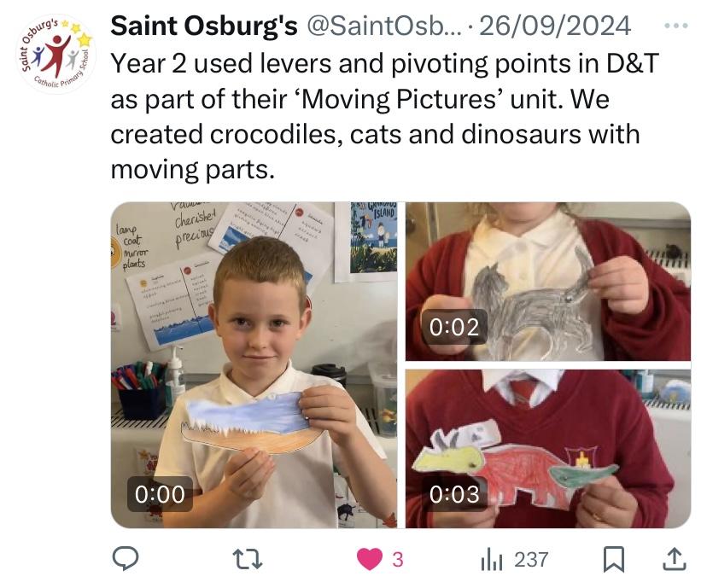Click tweet text about Moving Pictures unit
The height and width of the screenshot is (588, 707).
click(x=383, y=116)
